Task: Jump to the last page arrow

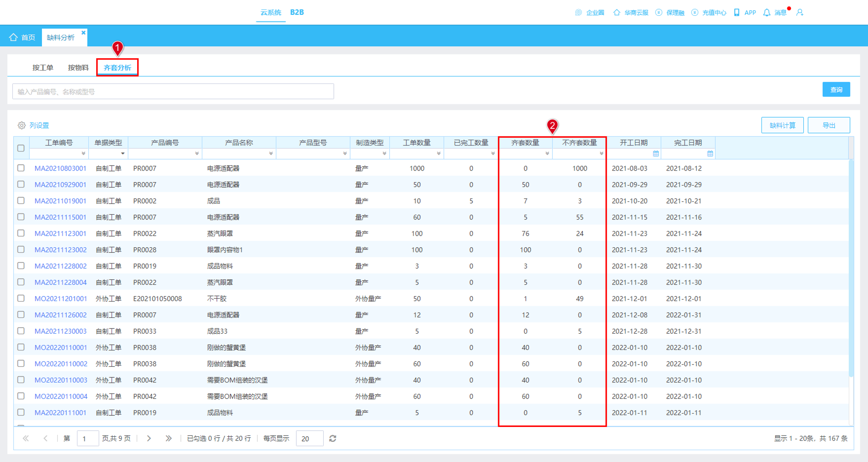Action: pos(168,438)
